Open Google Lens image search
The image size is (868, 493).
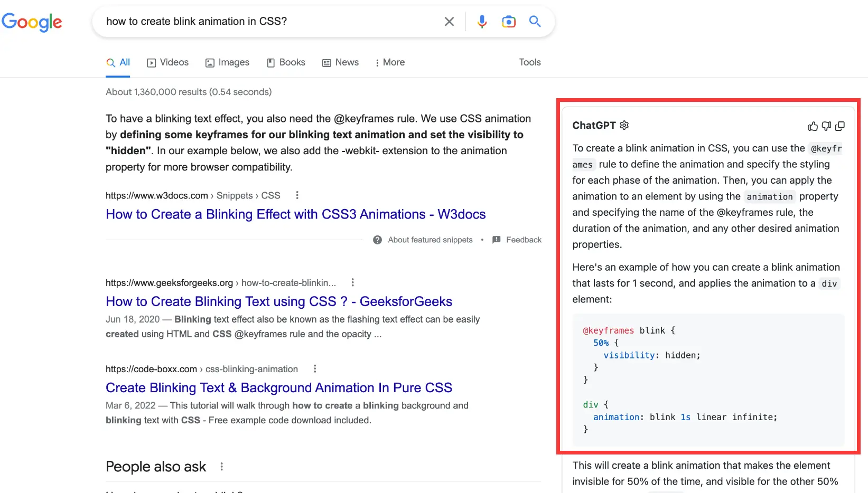(508, 21)
